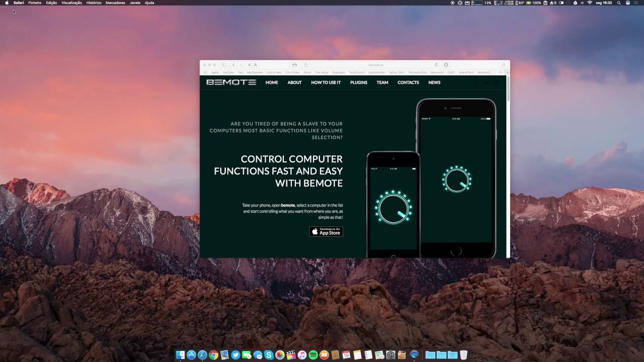Open the Histórico menu
Image resolution: width=644 pixels, height=362 pixels.
94,3
